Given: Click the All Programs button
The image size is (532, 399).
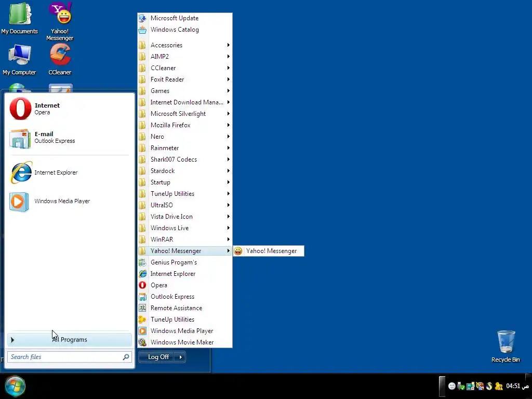Looking at the screenshot, I should coord(70,340).
